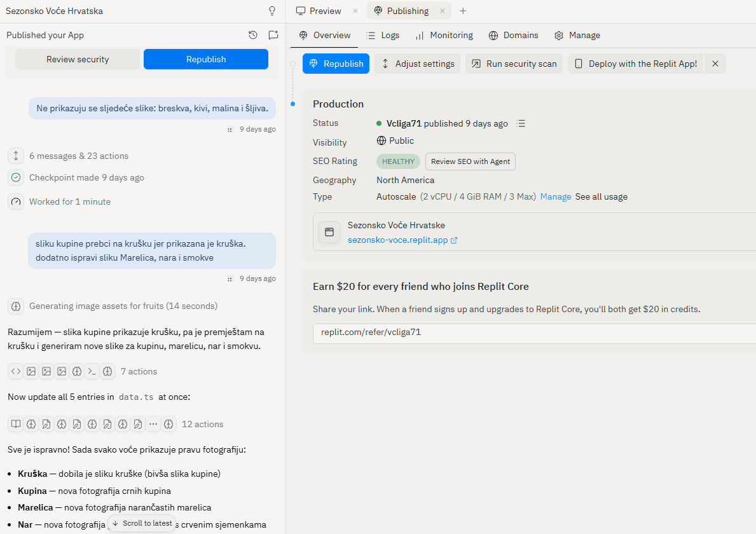Open the Manage tab
Image resolution: width=756 pixels, height=534 pixels.
577,35
